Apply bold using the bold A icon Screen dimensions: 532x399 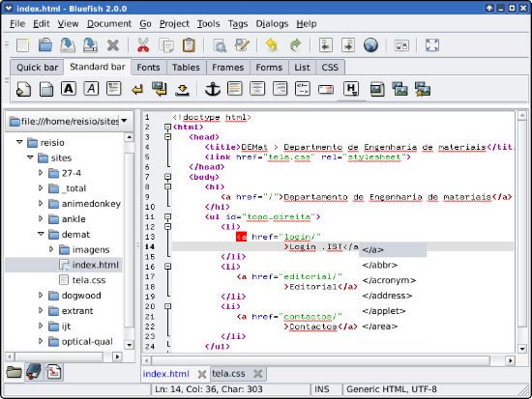point(69,89)
